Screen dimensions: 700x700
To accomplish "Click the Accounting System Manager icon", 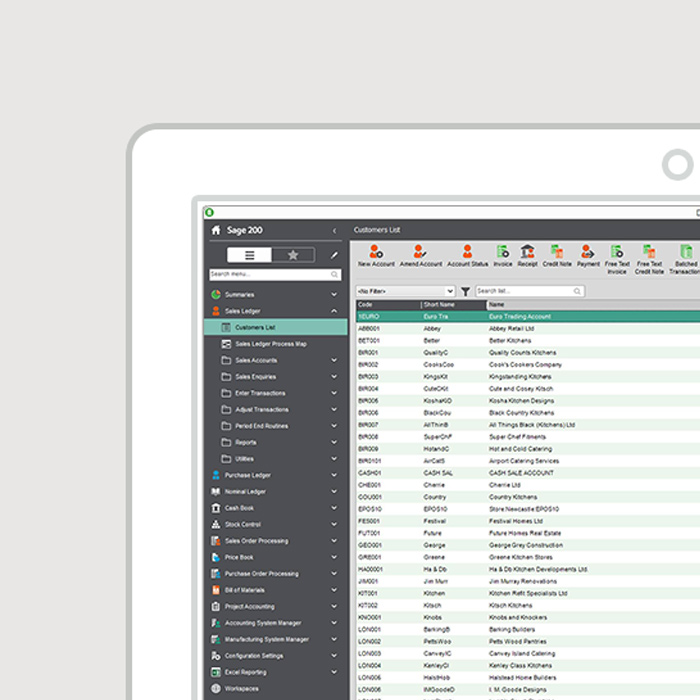I will pos(216,623).
